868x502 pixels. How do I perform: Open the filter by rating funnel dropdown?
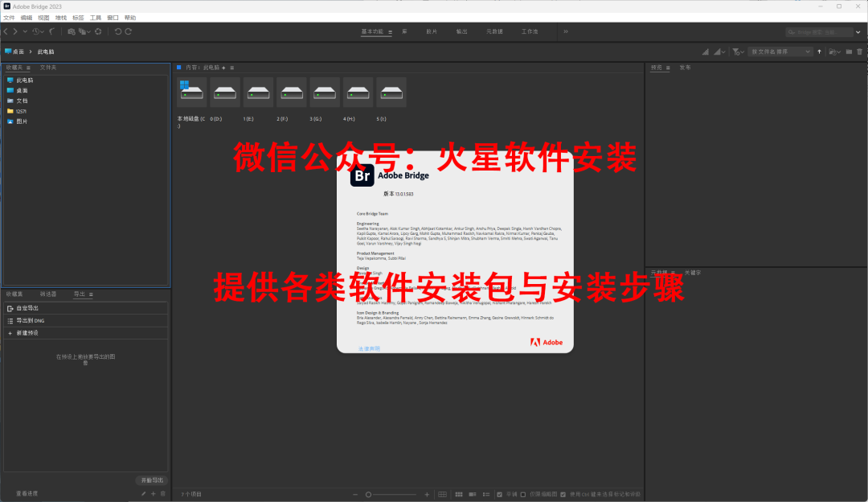[739, 51]
